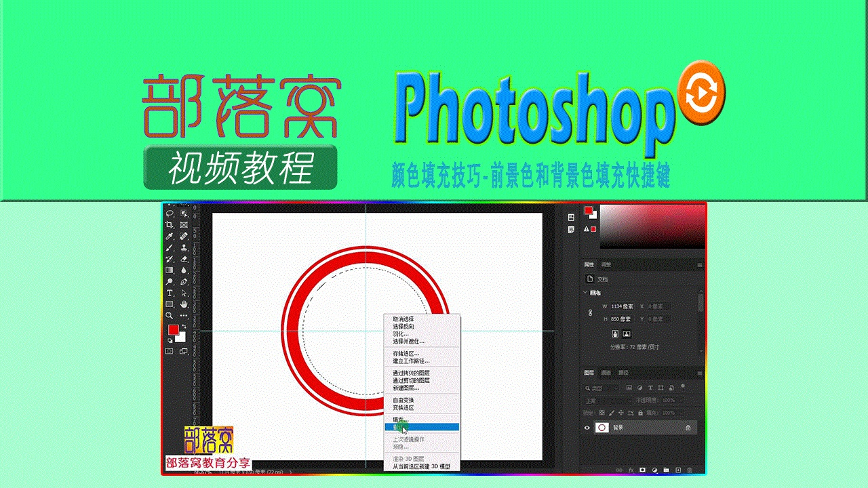Add a layer style with fx button
868x488 pixels.
(x=631, y=470)
